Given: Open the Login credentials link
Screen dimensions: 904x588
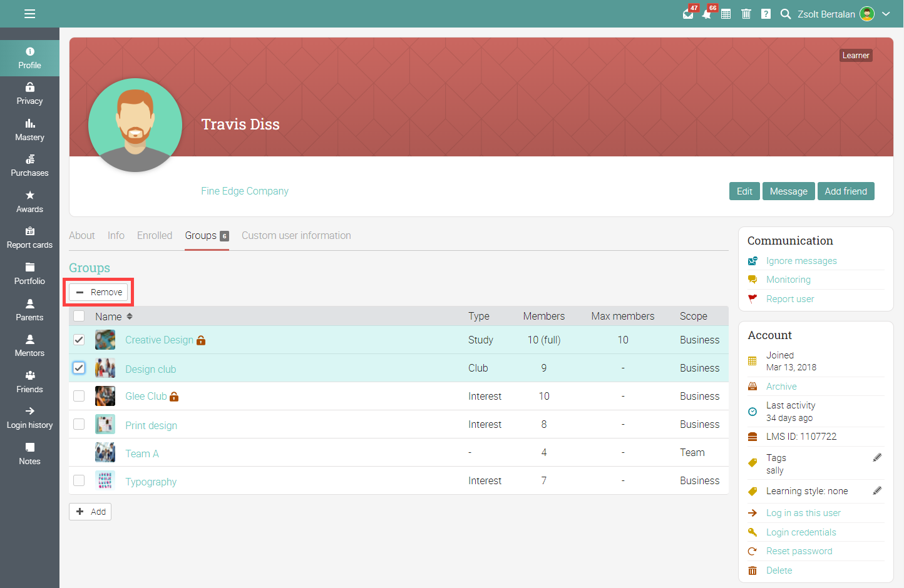Looking at the screenshot, I should (x=801, y=532).
